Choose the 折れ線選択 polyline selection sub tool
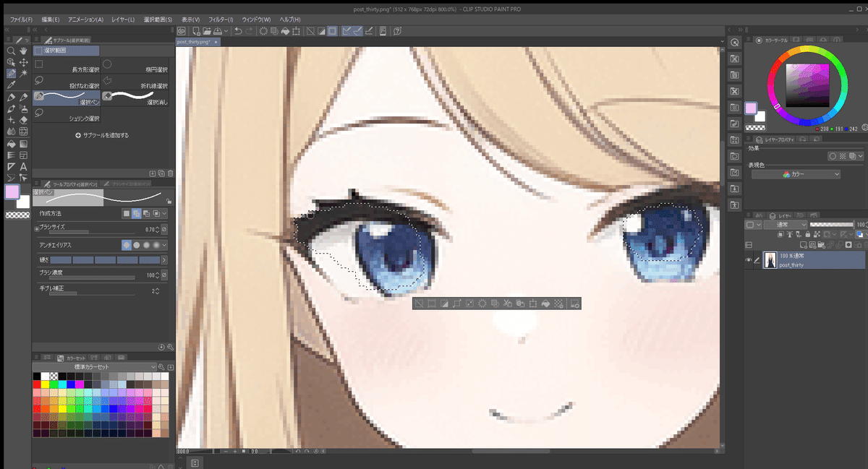868x469 pixels. point(135,82)
